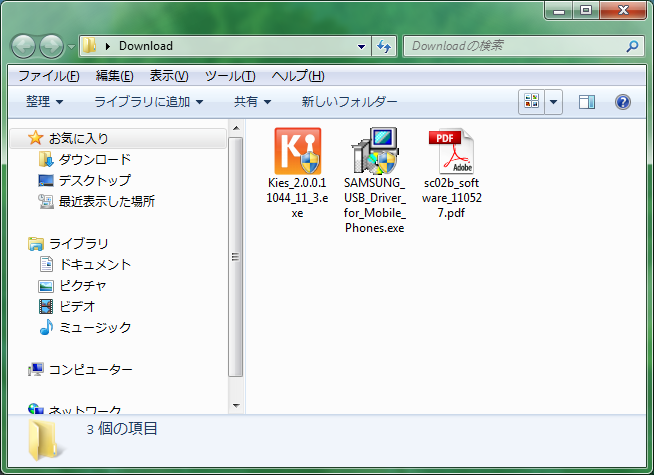The height and width of the screenshot is (475, 654).
Task: Expand the address bar history dropdown
Action: tap(361, 46)
